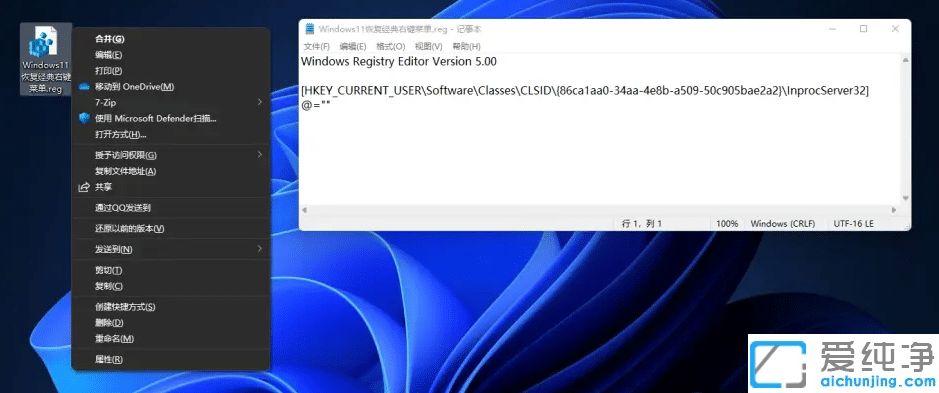Click the Notepad title bar file name

tap(400, 29)
